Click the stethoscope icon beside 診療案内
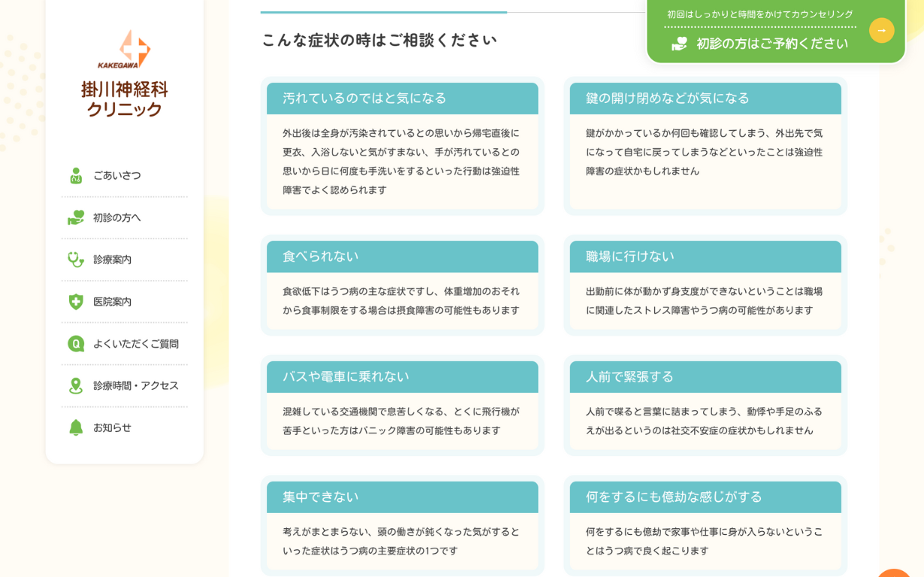Screen dimensions: 924x577 76,260
